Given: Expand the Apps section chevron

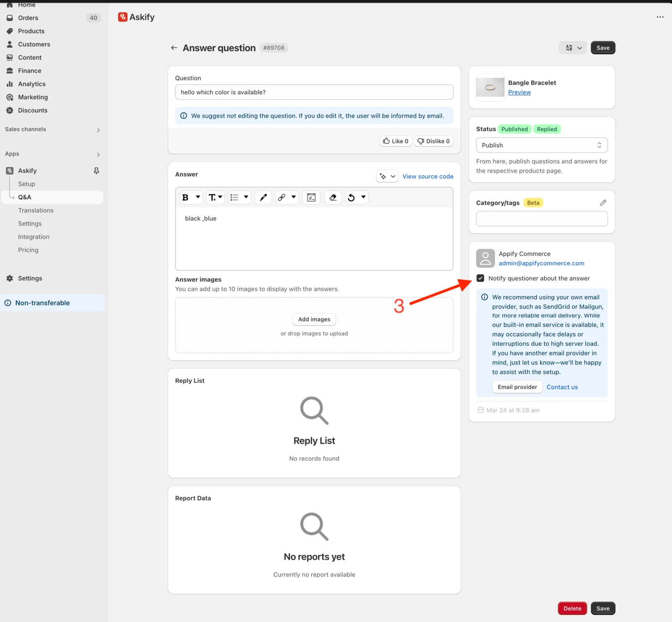Looking at the screenshot, I should (98, 155).
